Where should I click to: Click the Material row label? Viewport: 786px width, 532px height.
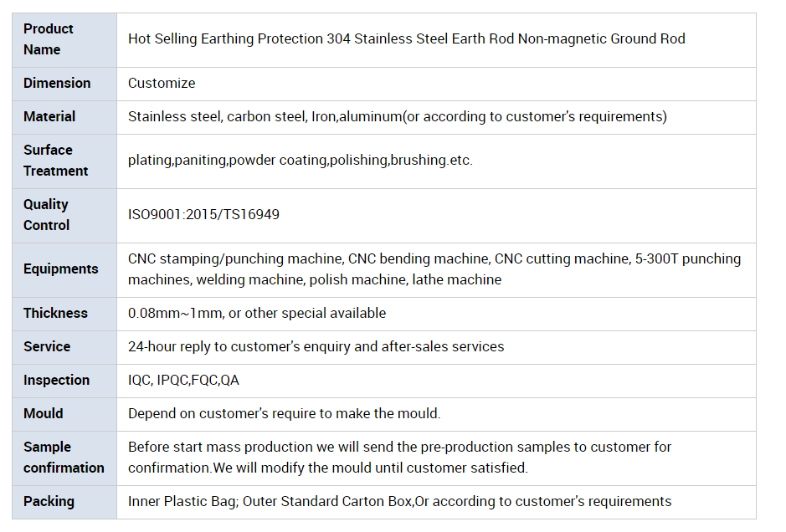coord(49,117)
